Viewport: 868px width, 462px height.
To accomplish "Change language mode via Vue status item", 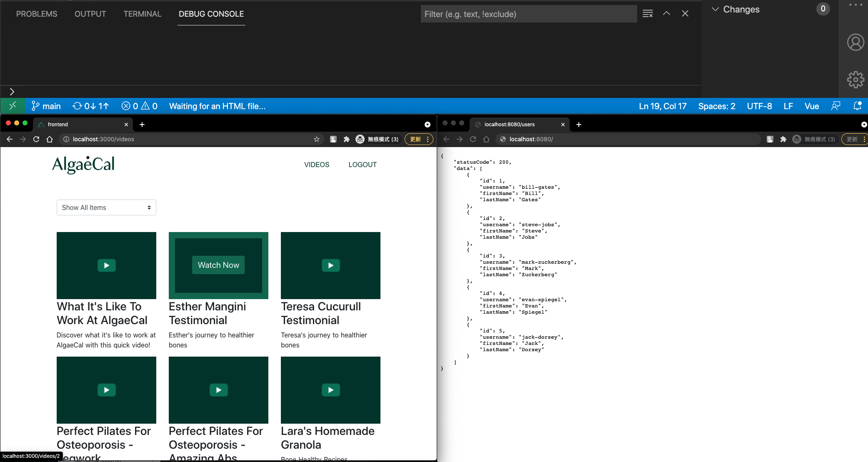I will (x=812, y=106).
